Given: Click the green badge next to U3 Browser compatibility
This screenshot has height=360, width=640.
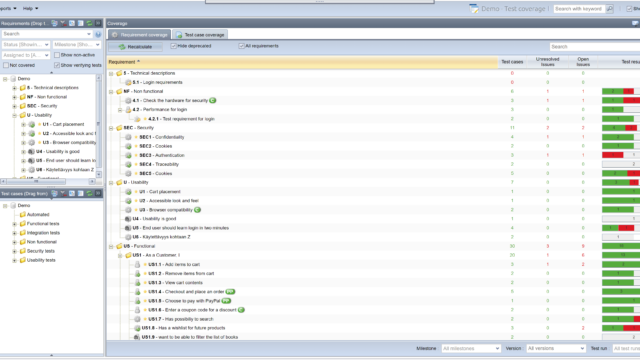Looking at the screenshot, I should point(198,210).
